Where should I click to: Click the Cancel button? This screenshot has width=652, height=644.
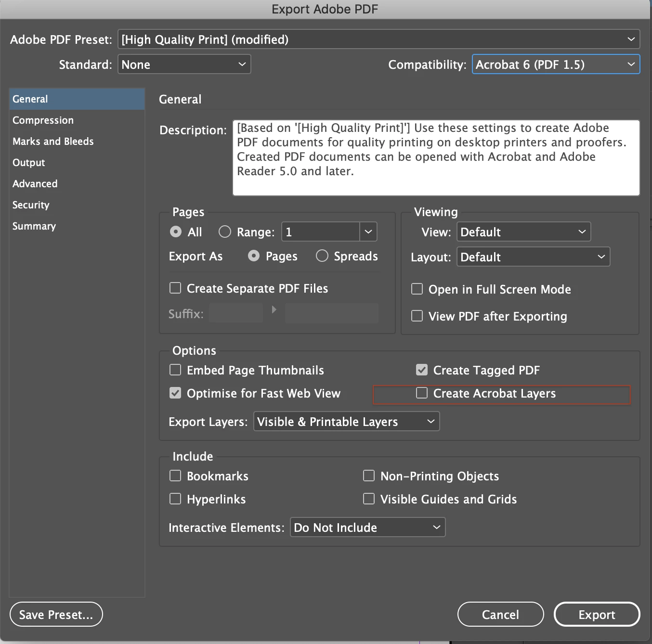pos(501,614)
